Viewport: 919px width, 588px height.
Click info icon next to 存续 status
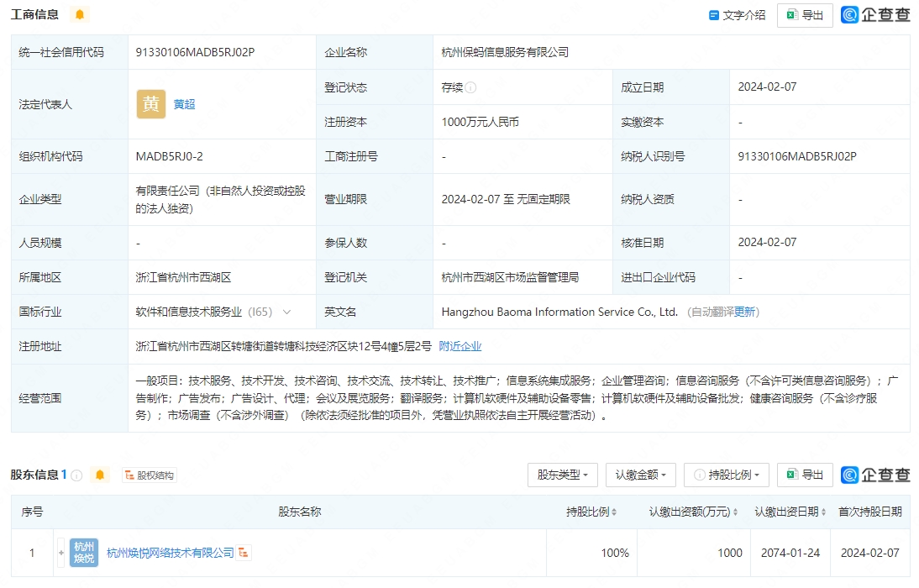click(470, 87)
